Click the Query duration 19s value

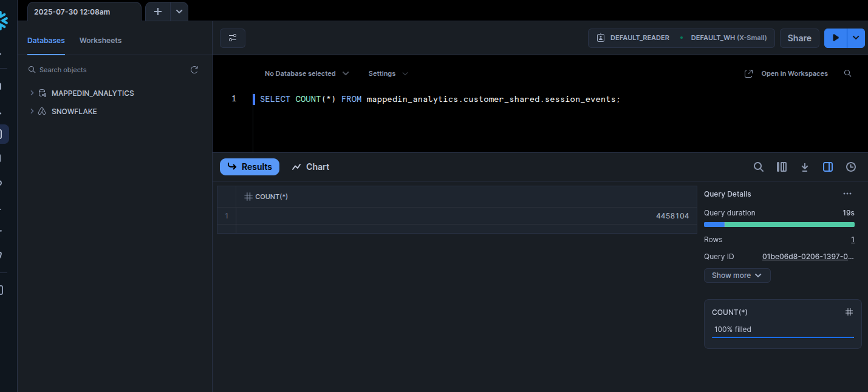[849, 213]
